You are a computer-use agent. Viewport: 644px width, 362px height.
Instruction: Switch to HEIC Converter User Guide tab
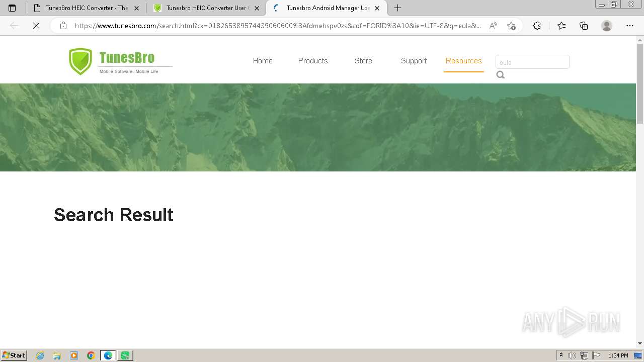point(206,8)
